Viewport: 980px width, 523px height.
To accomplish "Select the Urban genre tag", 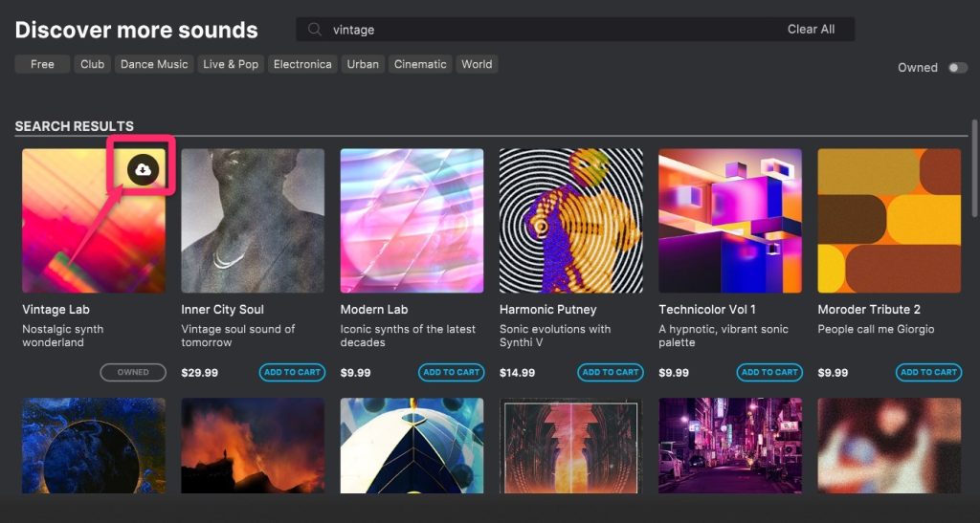I will [363, 64].
